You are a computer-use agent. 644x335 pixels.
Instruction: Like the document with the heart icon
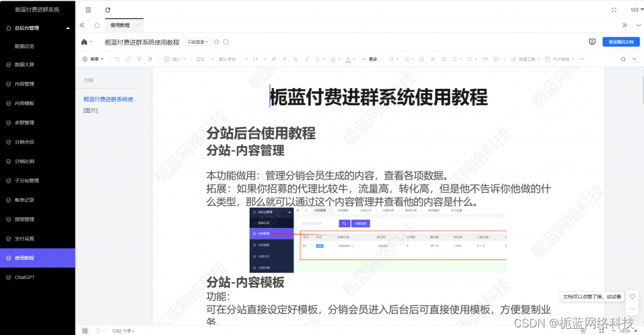pyautogui.click(x=632, y=297)
